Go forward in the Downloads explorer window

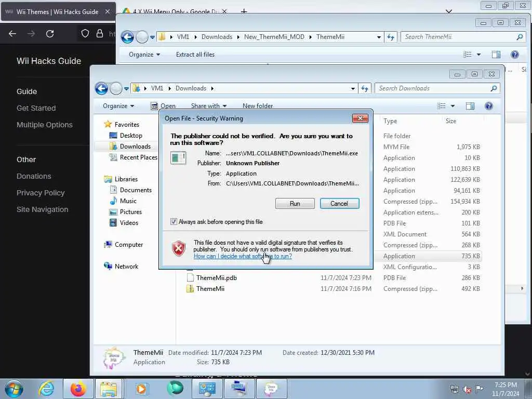pos(116,88)
